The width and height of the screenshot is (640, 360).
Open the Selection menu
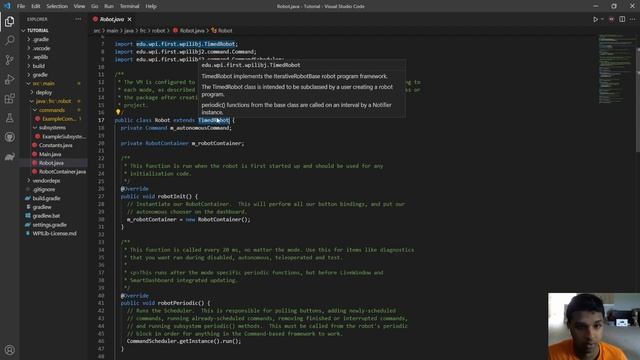[x=57, y=6]
